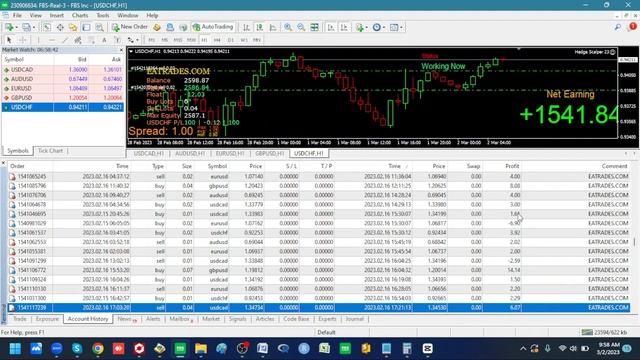The width and height of the screenshot is (640, 360).
Task: Open the Insert menu
Action: pyautogui.click(x=57, y=16)
